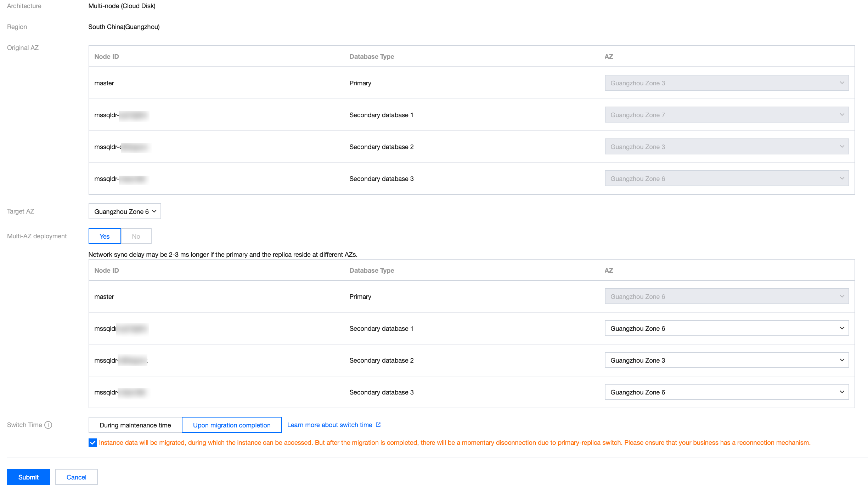The image size is (868, 488).
Task: Click the original master Guangzhou Zone 3 dropdown
Action: coord(726,83)
